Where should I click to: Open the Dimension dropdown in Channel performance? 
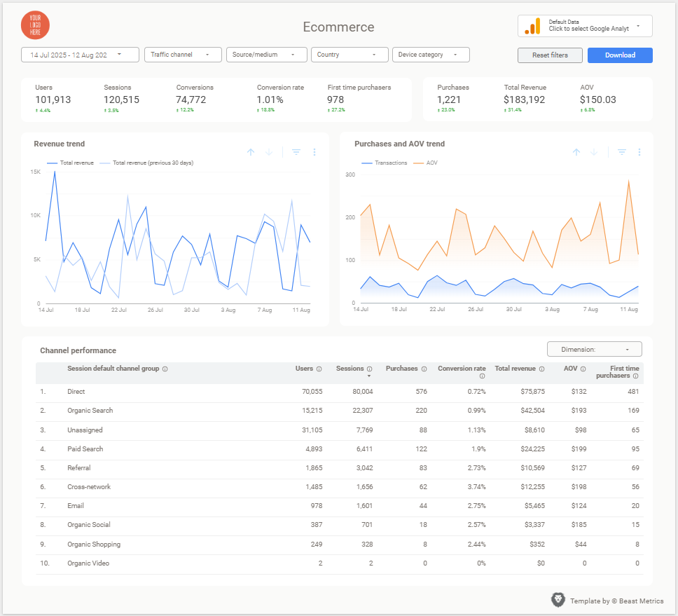[x=594, y=349]
